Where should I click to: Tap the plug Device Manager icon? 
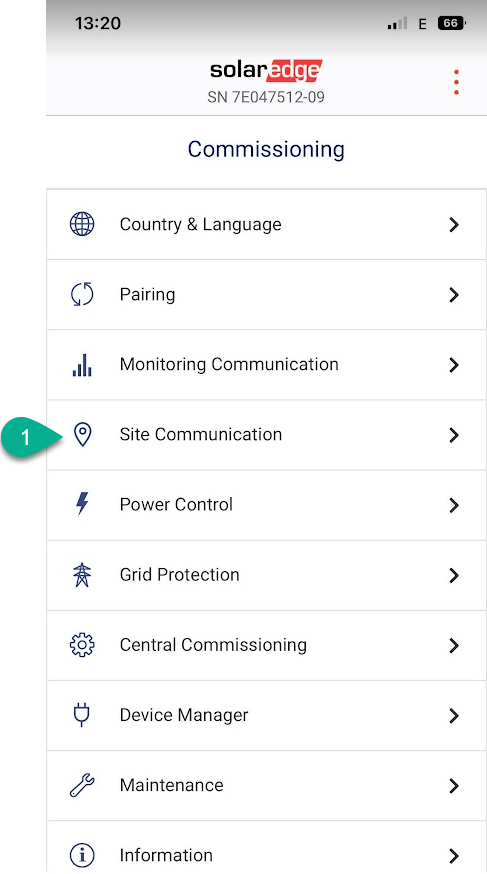coord(82,715)
